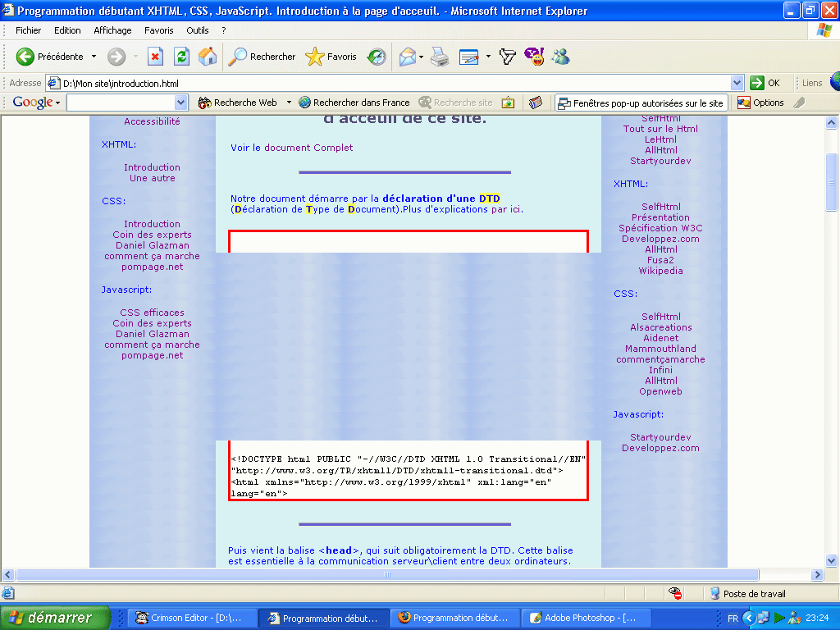840x630 pixels.
Task: Open the 'Spécification W3C' link
Action: [660, 228]
